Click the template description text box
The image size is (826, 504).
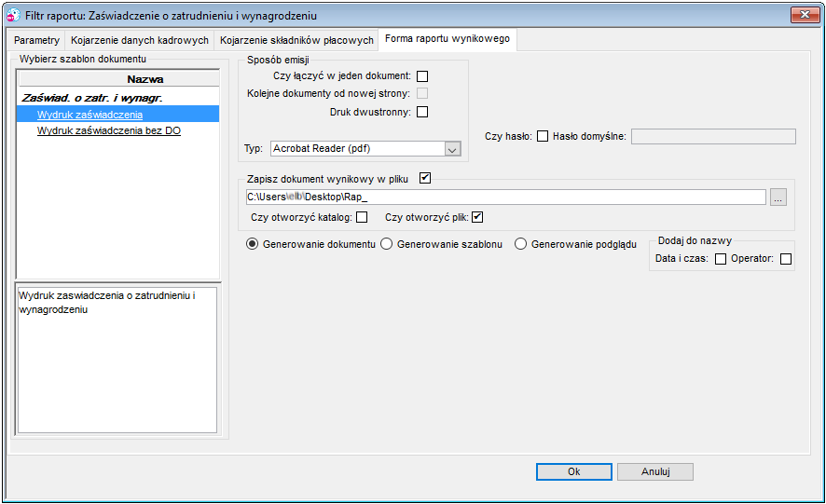tap(117, 360)
